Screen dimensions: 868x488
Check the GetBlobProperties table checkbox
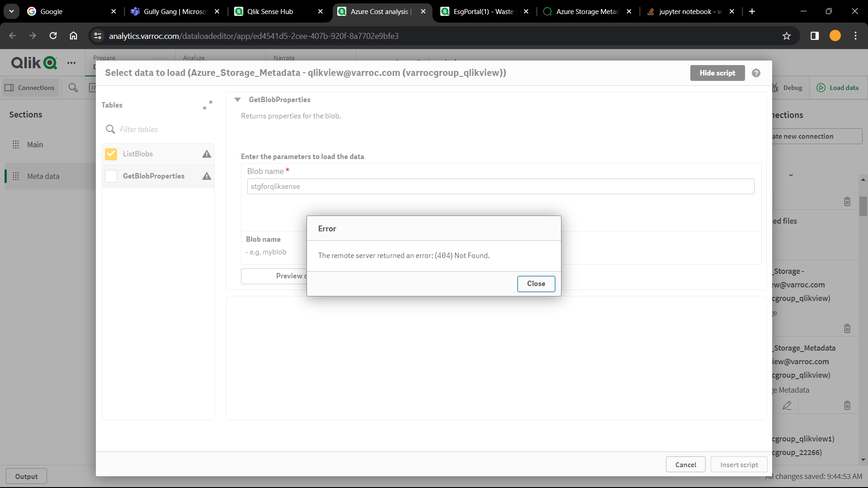[111, 176]
